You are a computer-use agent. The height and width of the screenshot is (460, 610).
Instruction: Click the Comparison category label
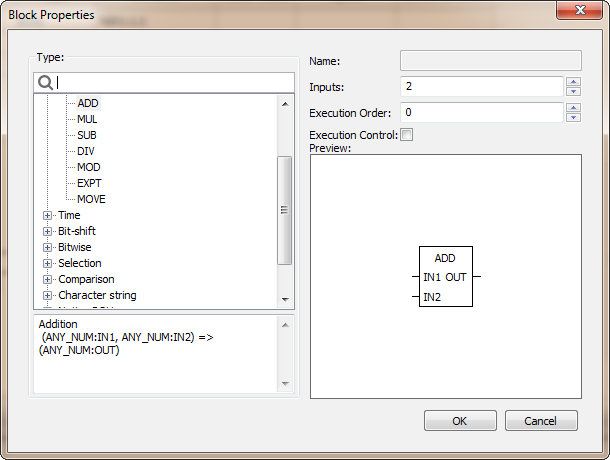[x=86, y=279]
